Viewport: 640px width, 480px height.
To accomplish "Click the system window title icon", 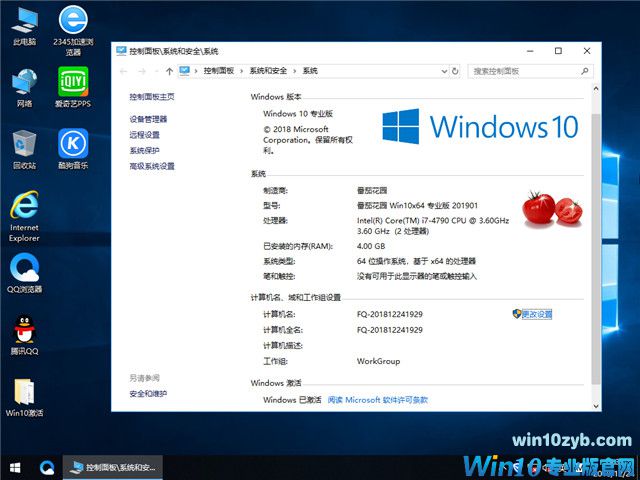I will (x=121, y=51).
